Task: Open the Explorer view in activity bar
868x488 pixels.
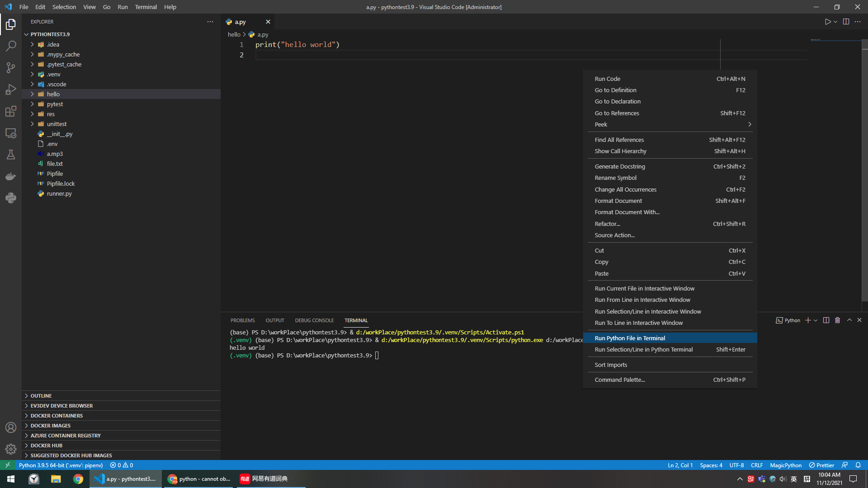Action: point(11,24)
